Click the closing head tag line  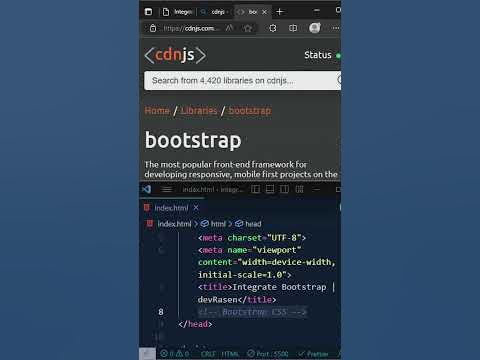(195, 324)
